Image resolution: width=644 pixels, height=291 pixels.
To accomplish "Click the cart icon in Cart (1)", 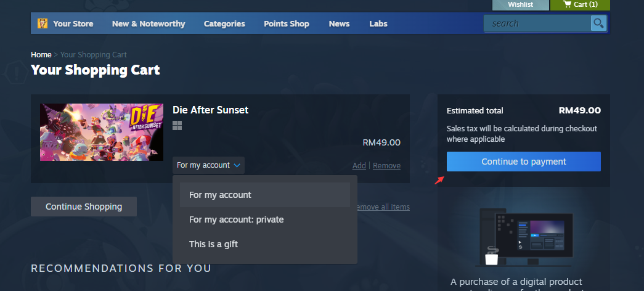I will coord(567,4).
